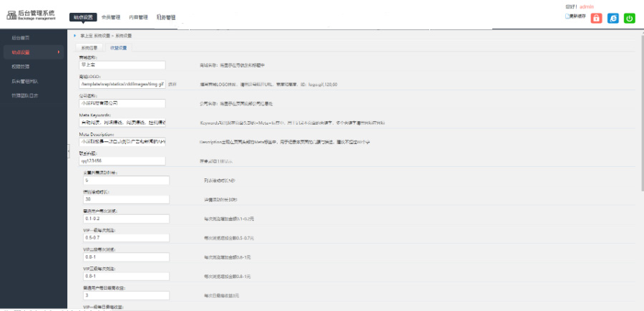The width and height of the screenshot is (644, 311).
Task: Collapse the sidebar with the splitter handle
Action: coord(69,148)
